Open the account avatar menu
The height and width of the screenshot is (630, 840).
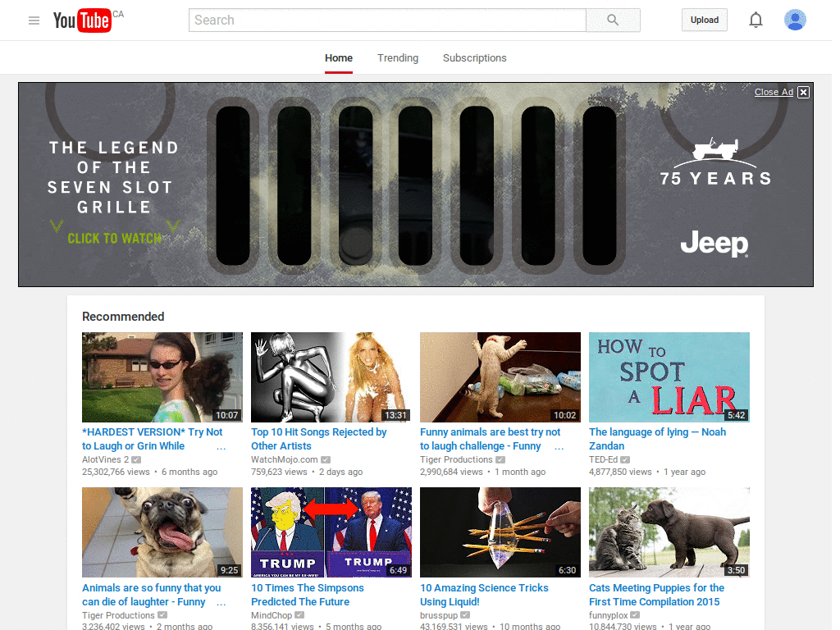click(795, 20)
